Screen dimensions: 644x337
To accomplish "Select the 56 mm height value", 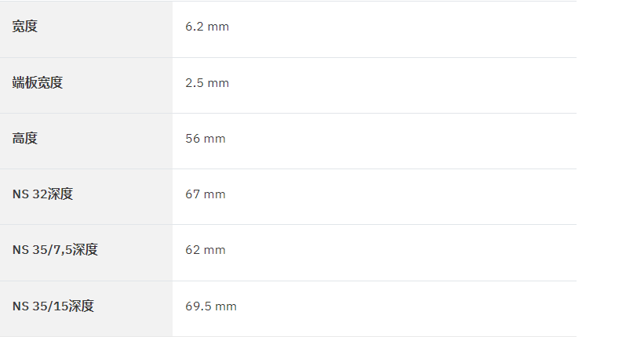I will click(206, 139).
